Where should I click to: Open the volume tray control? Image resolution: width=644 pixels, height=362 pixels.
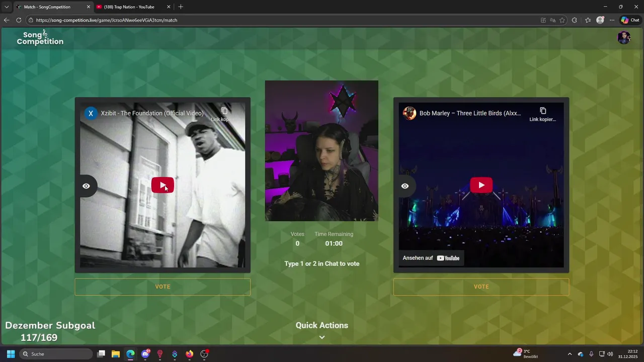click(610, 354)
